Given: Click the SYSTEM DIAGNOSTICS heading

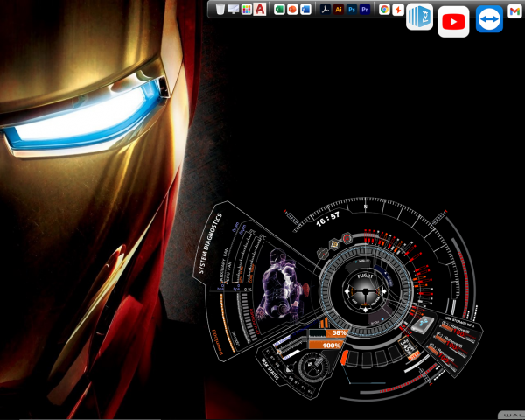Looking at the screenshot, I should 210,243.
